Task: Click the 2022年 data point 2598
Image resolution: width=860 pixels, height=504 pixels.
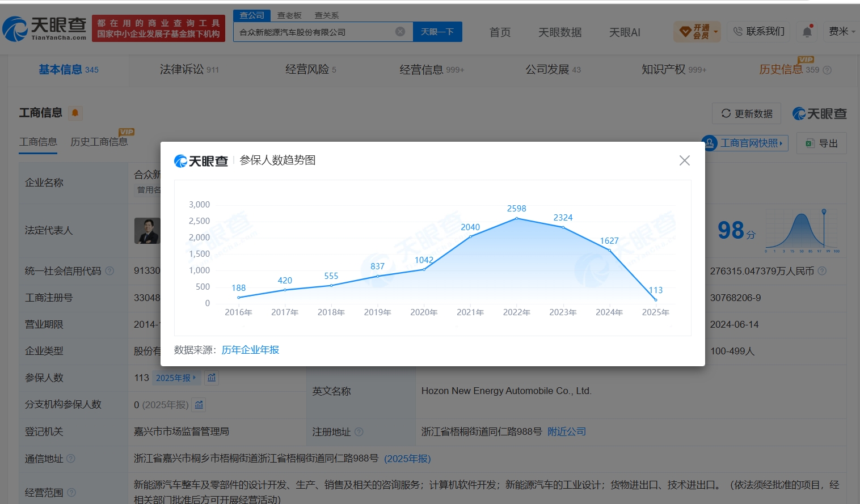Action: pos(517,218)
